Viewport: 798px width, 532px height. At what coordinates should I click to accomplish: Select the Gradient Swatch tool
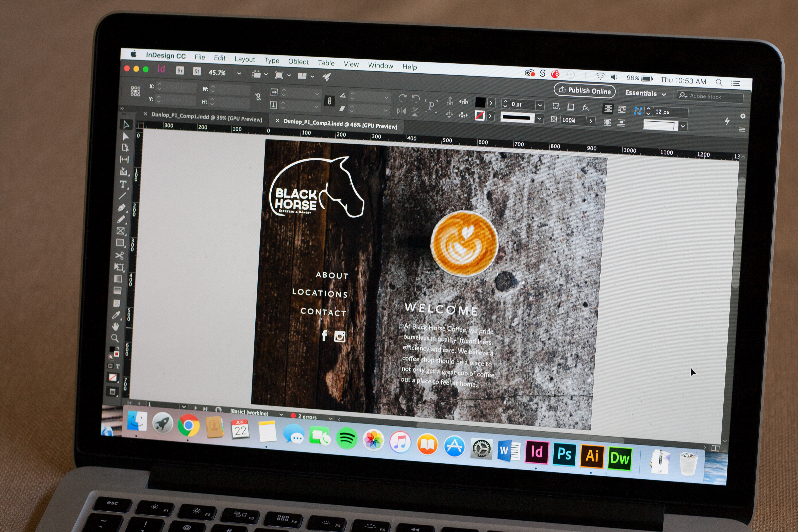(x=118, y=279)
